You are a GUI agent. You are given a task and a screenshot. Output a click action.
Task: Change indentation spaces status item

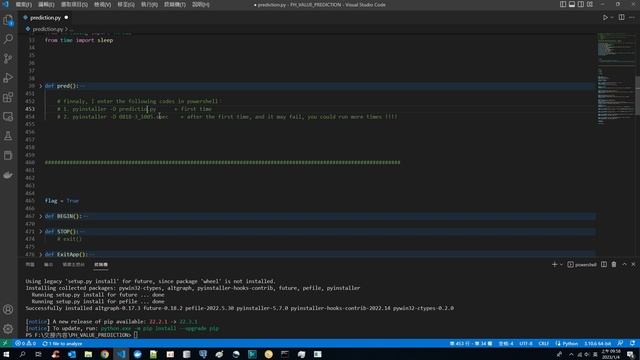(506, 343)
